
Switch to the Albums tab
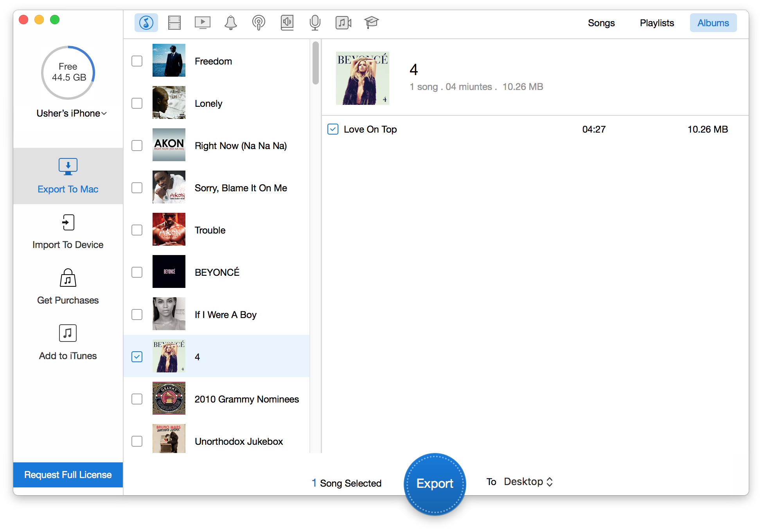tap(713, 23)
